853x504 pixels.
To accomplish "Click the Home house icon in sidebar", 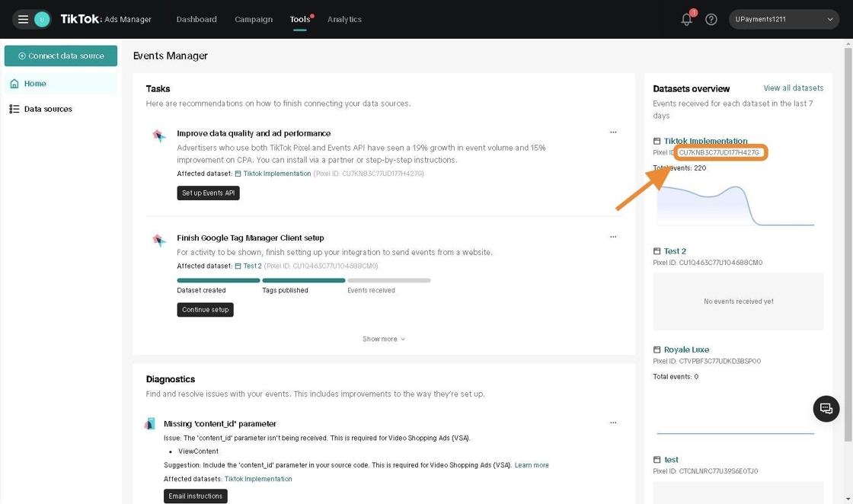I will pos(14,83).
